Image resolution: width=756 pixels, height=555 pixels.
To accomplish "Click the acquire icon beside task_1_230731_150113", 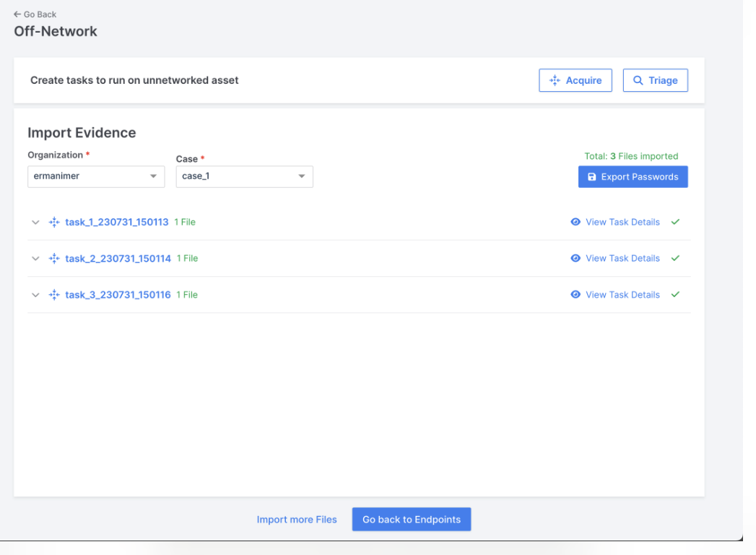I will click(53, 223).
